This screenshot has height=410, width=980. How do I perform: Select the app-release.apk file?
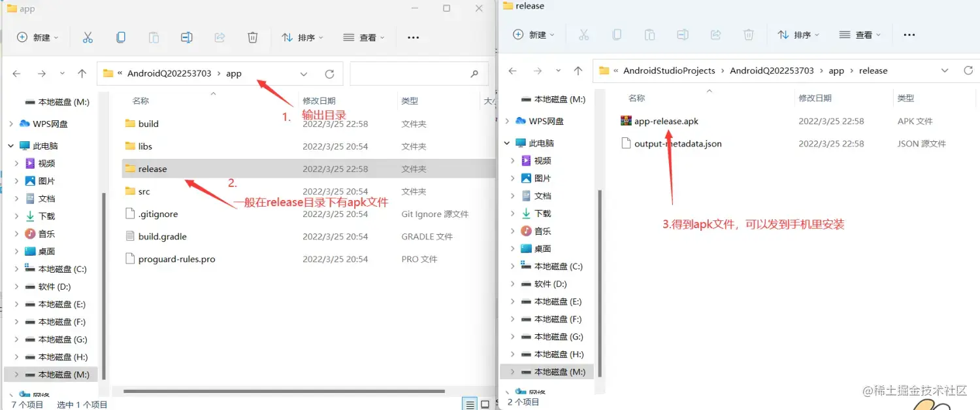666,121
